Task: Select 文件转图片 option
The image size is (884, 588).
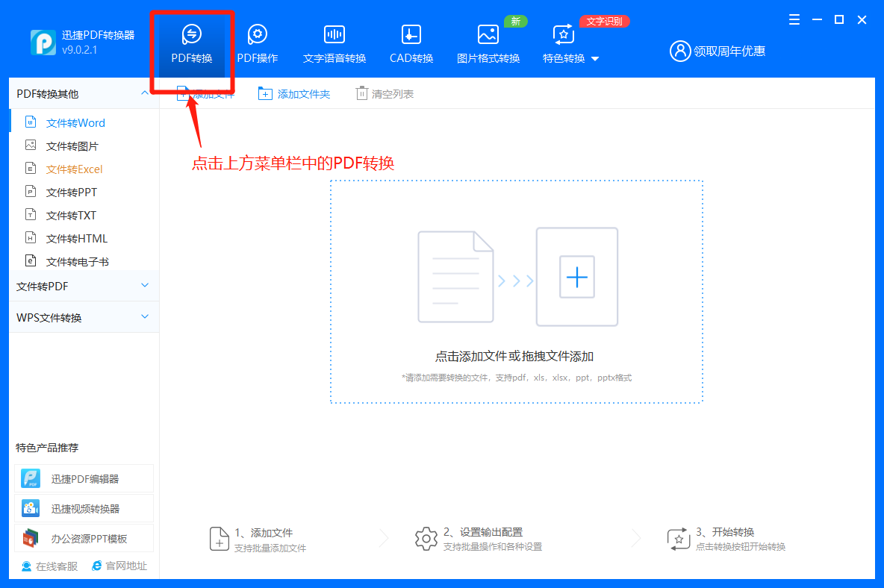Action: [x=72, y=146]
